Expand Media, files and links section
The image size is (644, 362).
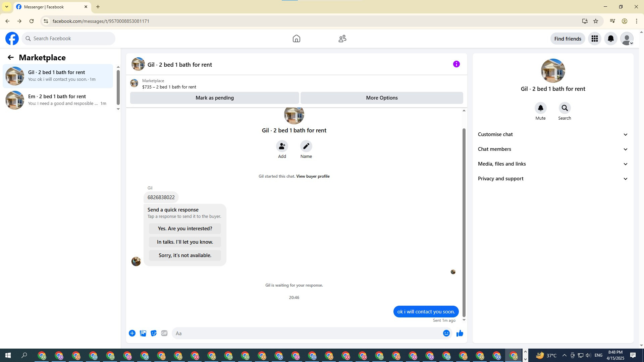(x=552, y=164)
